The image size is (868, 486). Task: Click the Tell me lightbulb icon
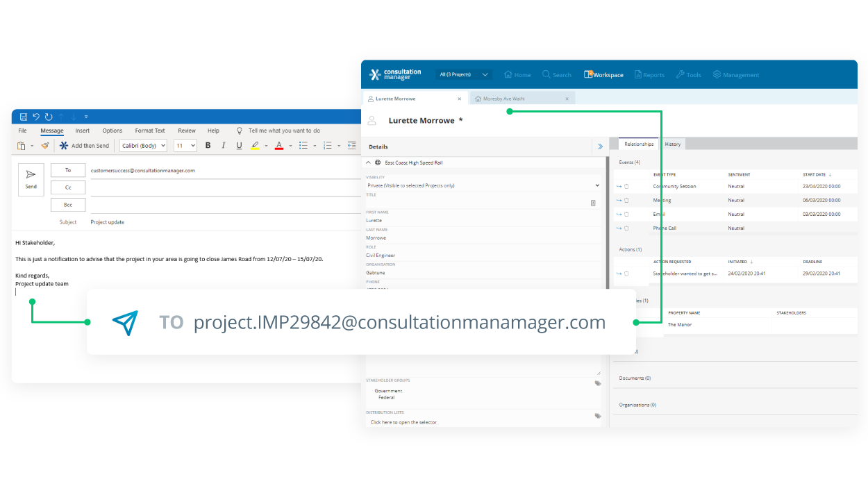(x=240, y=131)
